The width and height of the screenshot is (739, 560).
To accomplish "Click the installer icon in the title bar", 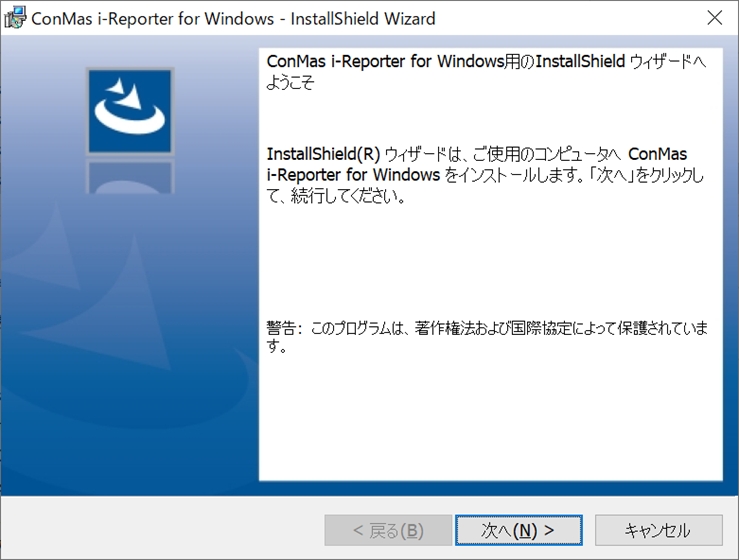I will click(x=16, y=18).
